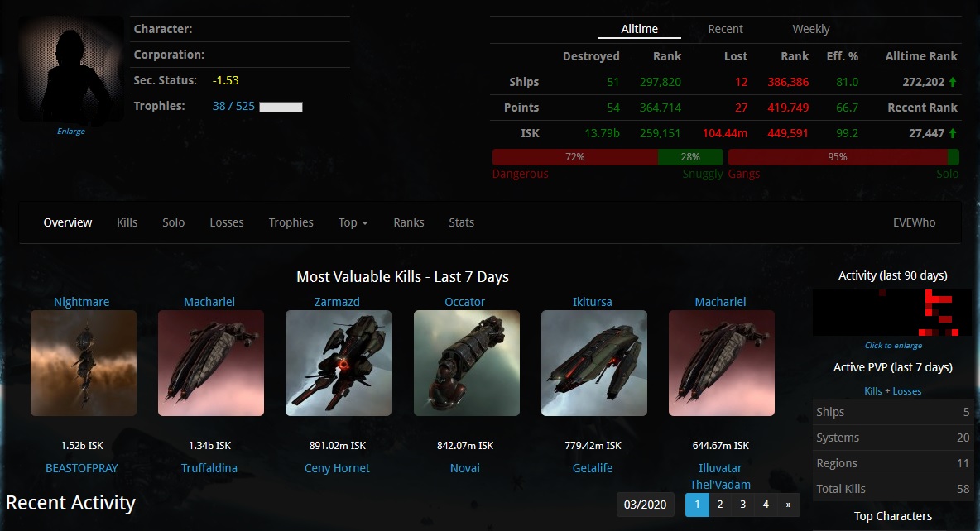The image size is (980, 531).
Task: Follow the EVEWho link
Action: tap(915, 222)
